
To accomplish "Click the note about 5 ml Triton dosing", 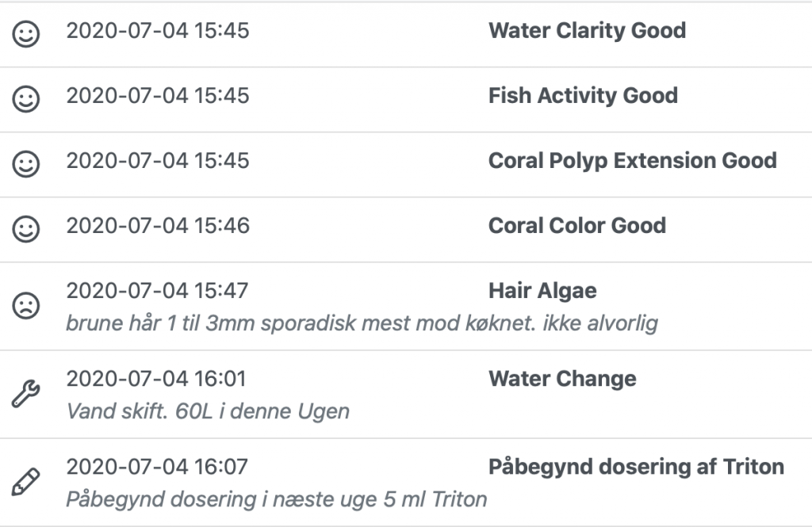I will point(276,500).
